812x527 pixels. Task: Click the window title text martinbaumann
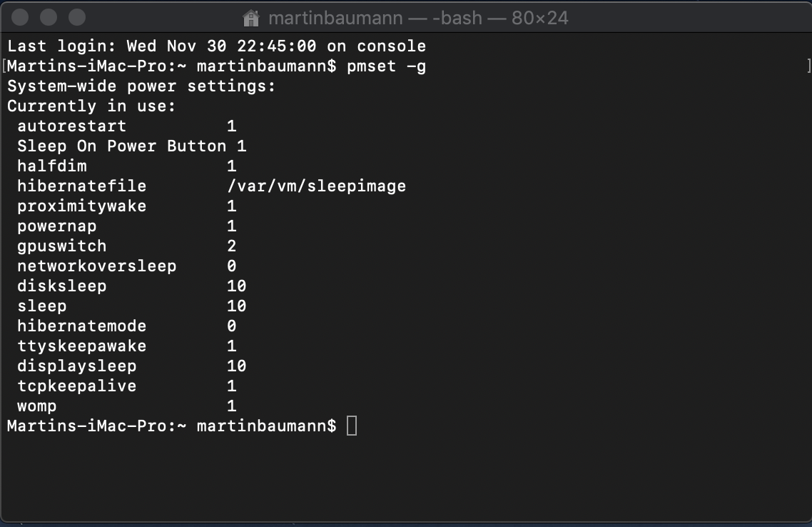(335, 17)
